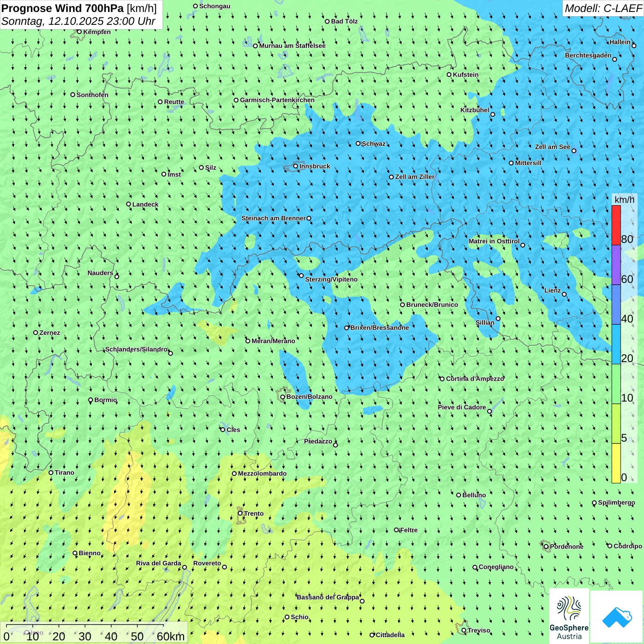The image size is (644, 644).
Task: Click the 'Berchtesgaden' label
Action: pyautogui.click(x=588, y=55)
